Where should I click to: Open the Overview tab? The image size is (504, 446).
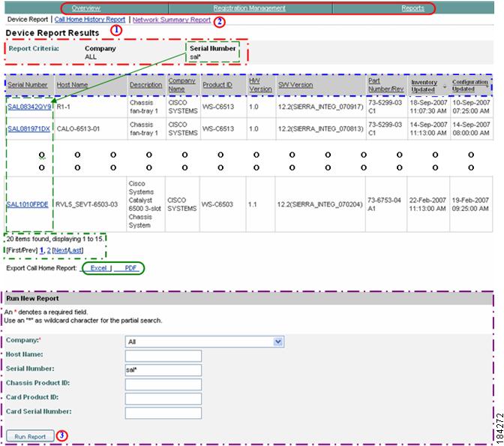(85, 8)
